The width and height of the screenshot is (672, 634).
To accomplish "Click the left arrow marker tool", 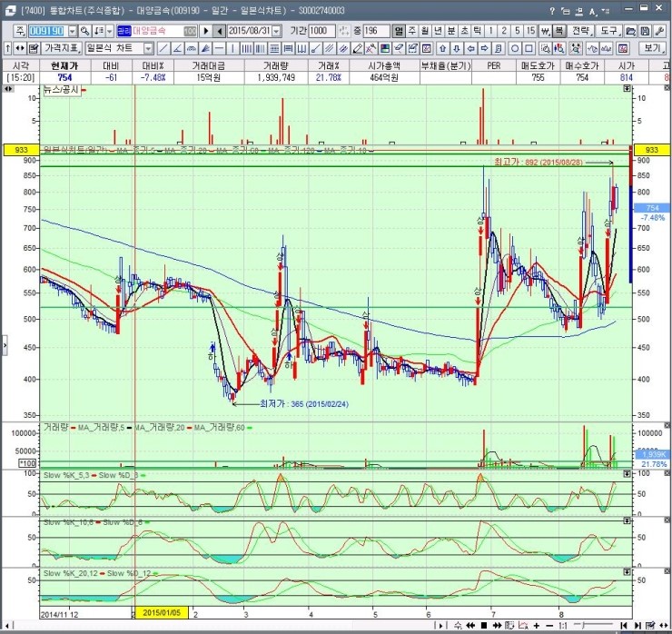I will pyautogui.click(x=470, y=48).
